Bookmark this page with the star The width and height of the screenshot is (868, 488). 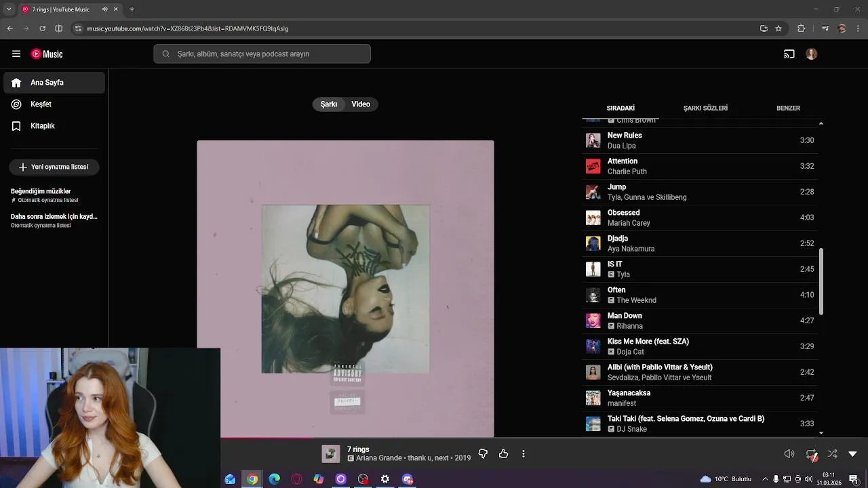pyautogui.click(x=778, y=28)
